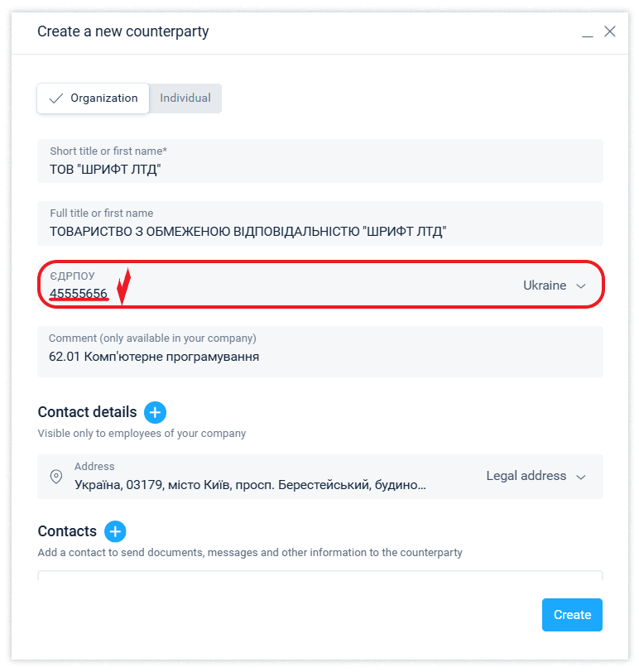The image size is (639, 672).
Task: Click the checkmark icon in Organization
Action: pos(56,98)
